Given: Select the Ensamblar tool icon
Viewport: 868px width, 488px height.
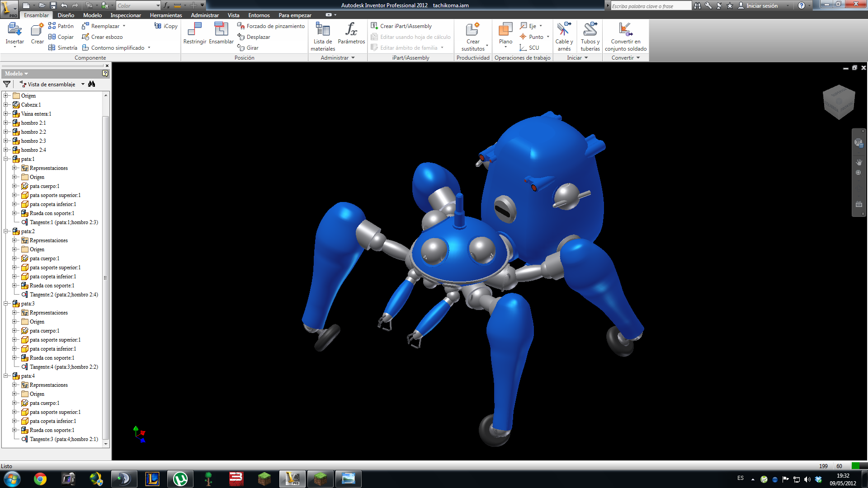Looking at the screenshot, I should [x=221, y=30].
